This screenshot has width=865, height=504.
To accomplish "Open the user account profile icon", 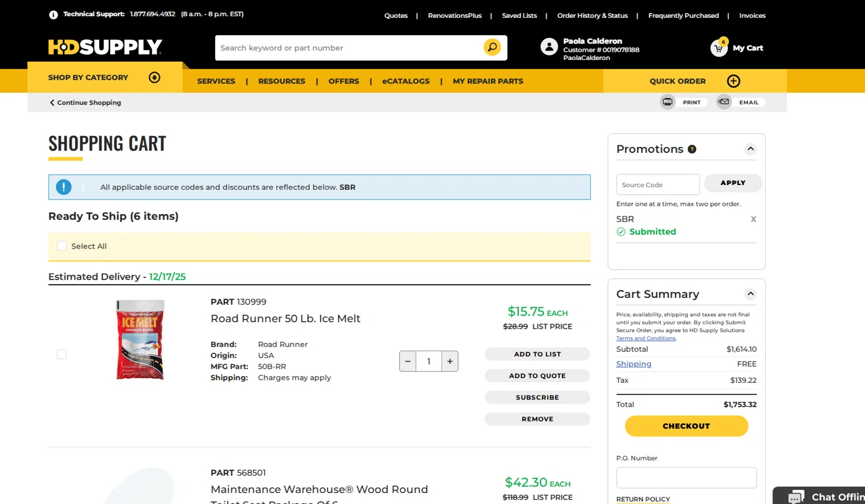I will click(549, 47).
